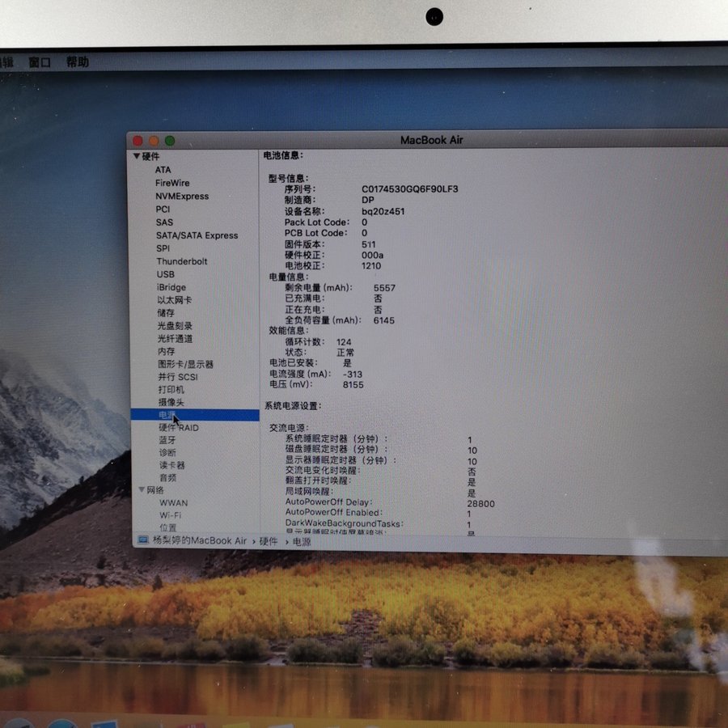Click the 型号信息 subsection label
Viewport: 728px width, 728px height.
288,178
